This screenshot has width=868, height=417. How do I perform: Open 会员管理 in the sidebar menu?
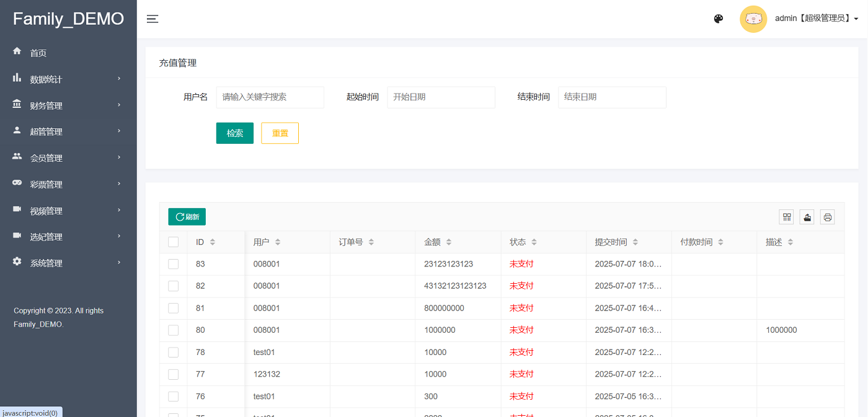pos(67,159)
